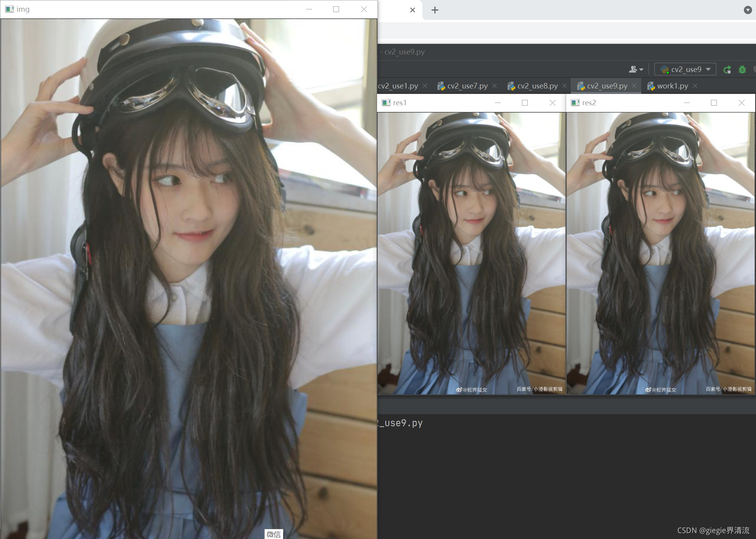Click the img window title bar icon

click(9, 9)
